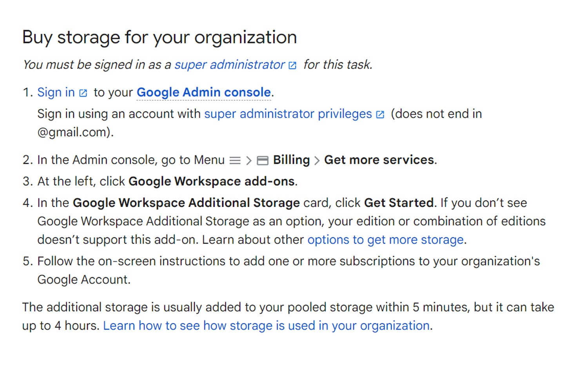Click the chevron between Billing and Get more services
Viewport: 588px width, 372px height.
[316, 160]
